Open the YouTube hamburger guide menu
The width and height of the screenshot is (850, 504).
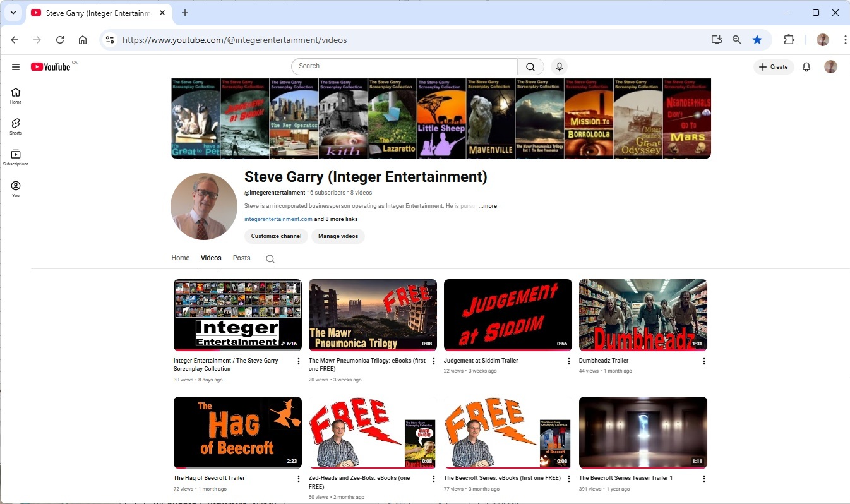[x=16, y=67]
